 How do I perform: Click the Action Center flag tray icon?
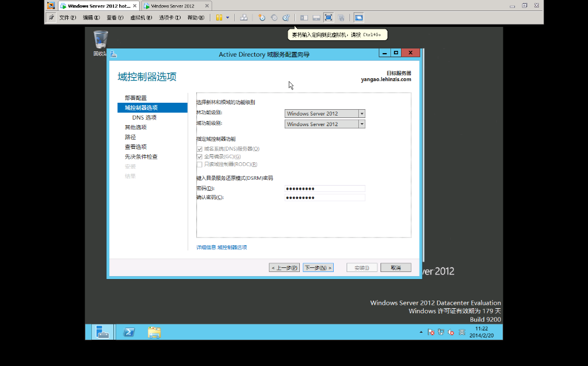(x=431, y=332)
